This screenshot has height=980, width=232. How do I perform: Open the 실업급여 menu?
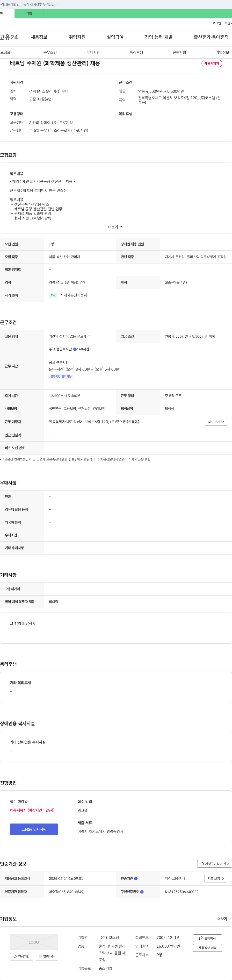pos(115,37)
